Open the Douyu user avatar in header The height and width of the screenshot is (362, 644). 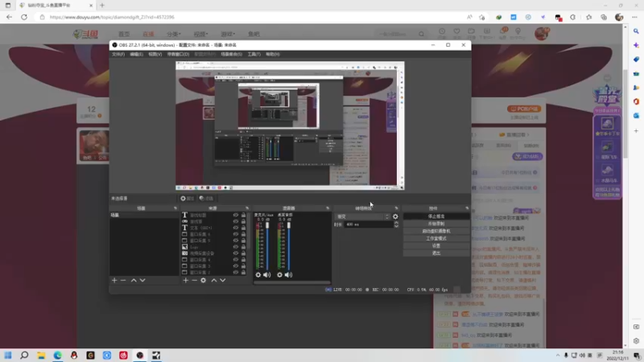(x=542, y=34)
